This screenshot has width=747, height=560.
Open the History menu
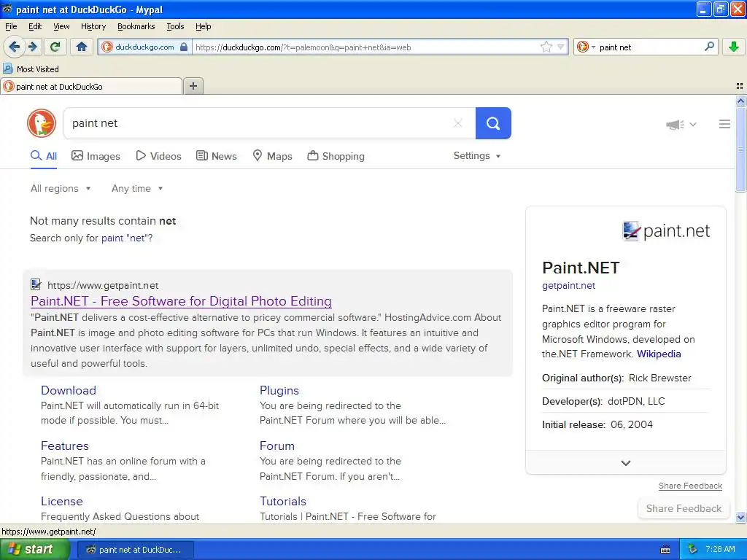(x=93, y=26)
